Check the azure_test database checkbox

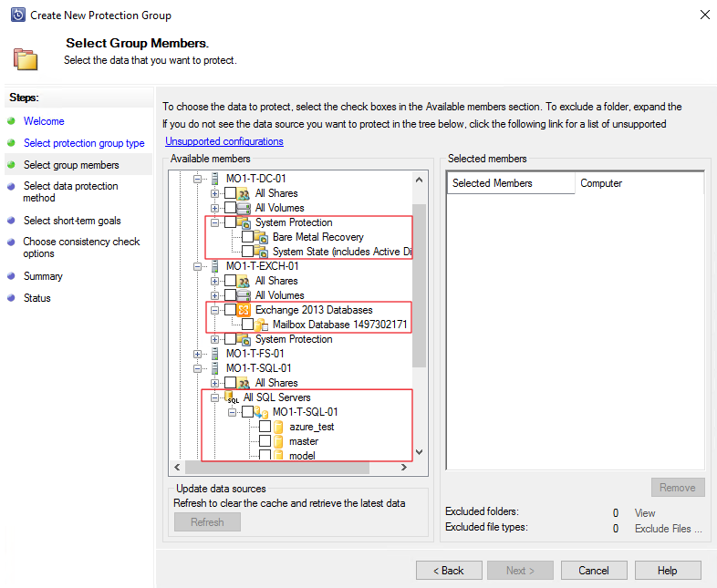click(265, 427)
